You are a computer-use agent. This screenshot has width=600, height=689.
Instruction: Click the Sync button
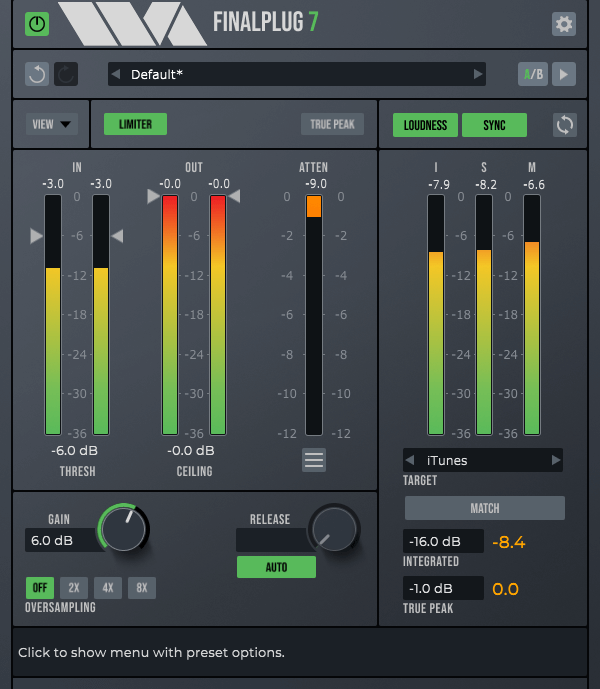tap(494, 125)
